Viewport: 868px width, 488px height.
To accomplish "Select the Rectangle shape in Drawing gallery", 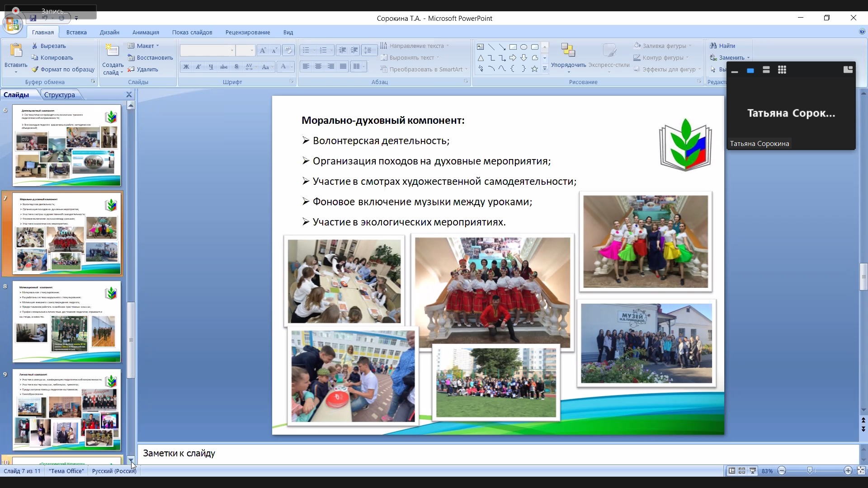I will 513,47.
